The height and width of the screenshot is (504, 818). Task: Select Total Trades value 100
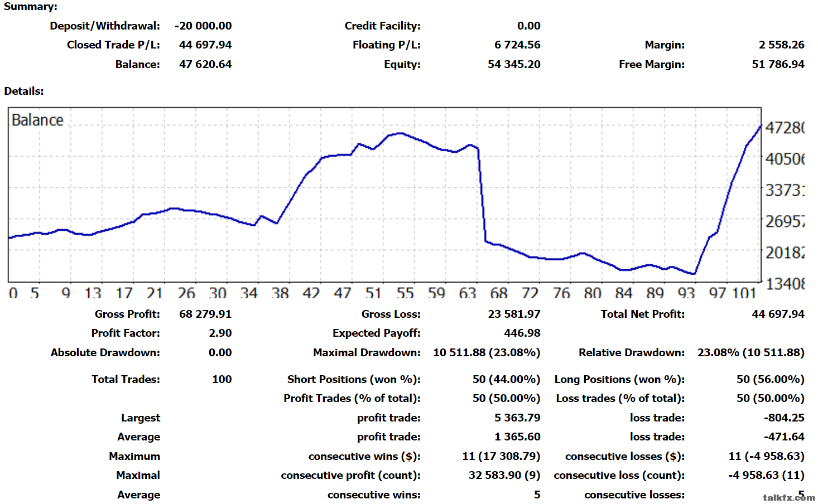[x=222, y=379]
